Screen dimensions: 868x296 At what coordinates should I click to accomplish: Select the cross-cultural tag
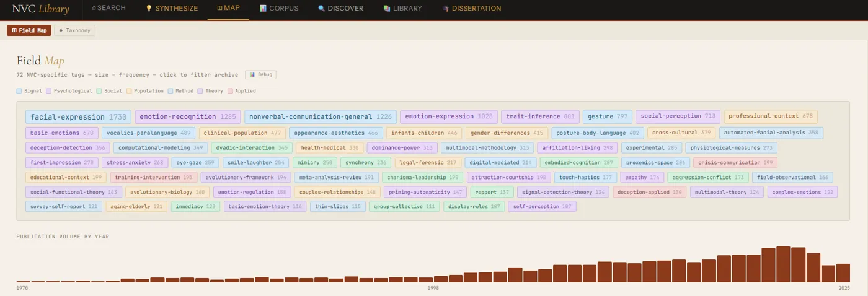pos(681,133)
